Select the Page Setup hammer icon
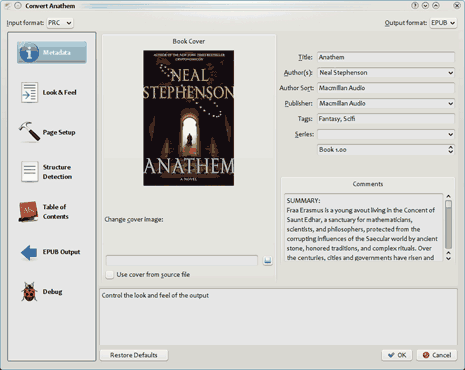This screenshot has width=465, height=370. (x=29, y=132)
